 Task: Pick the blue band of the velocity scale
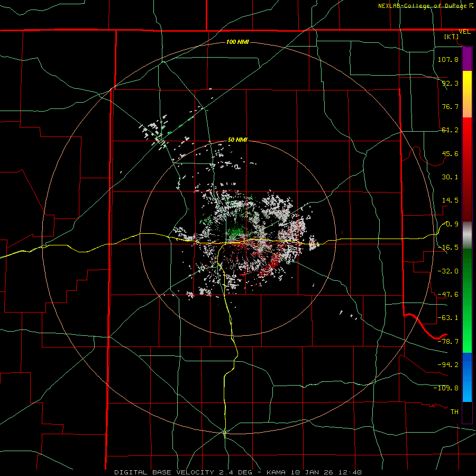click(467, 377)
